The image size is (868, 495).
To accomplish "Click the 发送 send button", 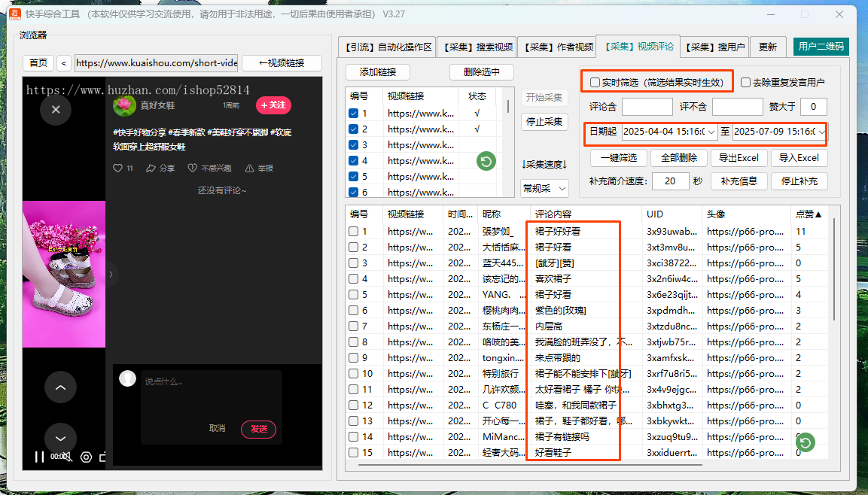I will pyautogui.click(x=258, y=430).
